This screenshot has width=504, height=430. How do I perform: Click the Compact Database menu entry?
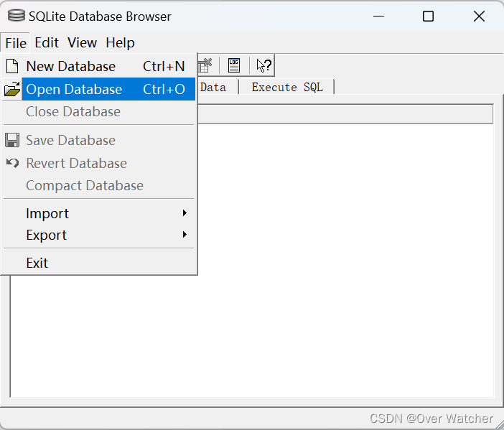click(99, 186)
